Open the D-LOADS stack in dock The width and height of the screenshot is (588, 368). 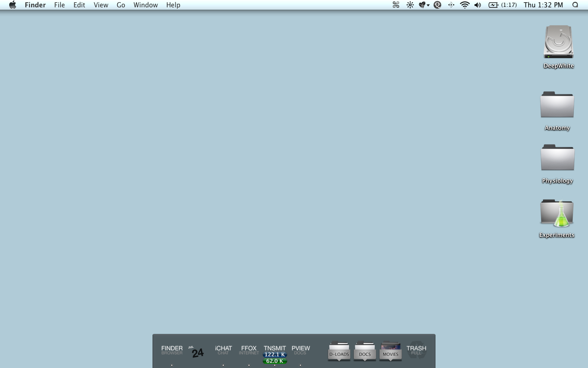click(x=339, y=351)
